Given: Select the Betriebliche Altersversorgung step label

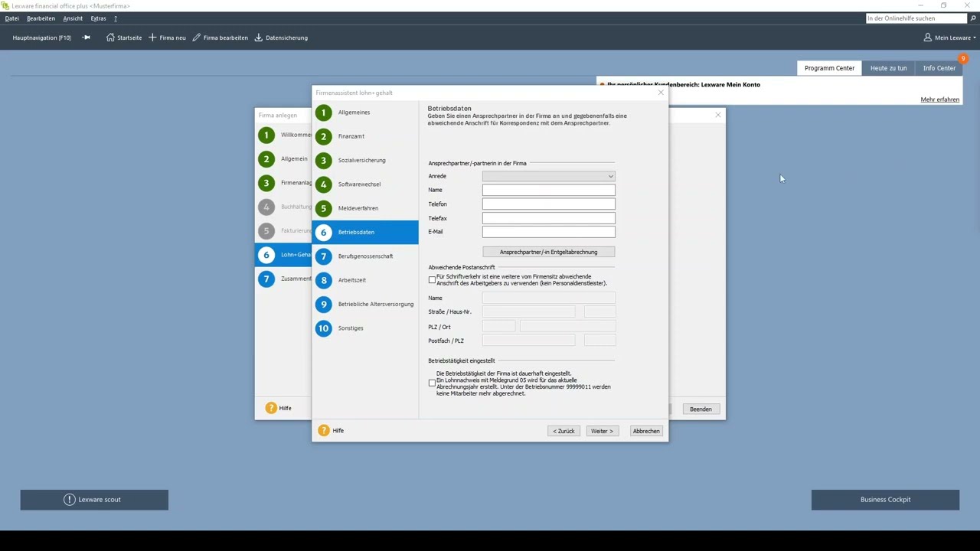Looking at the screenshot, I should 376,304.
